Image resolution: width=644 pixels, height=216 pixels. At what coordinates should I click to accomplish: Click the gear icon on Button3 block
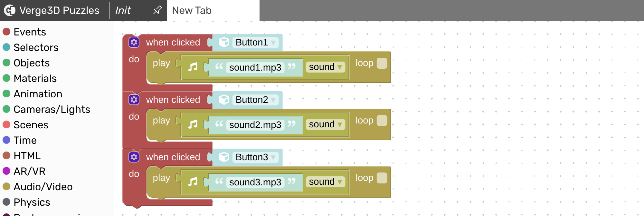[x=134, y=157]
